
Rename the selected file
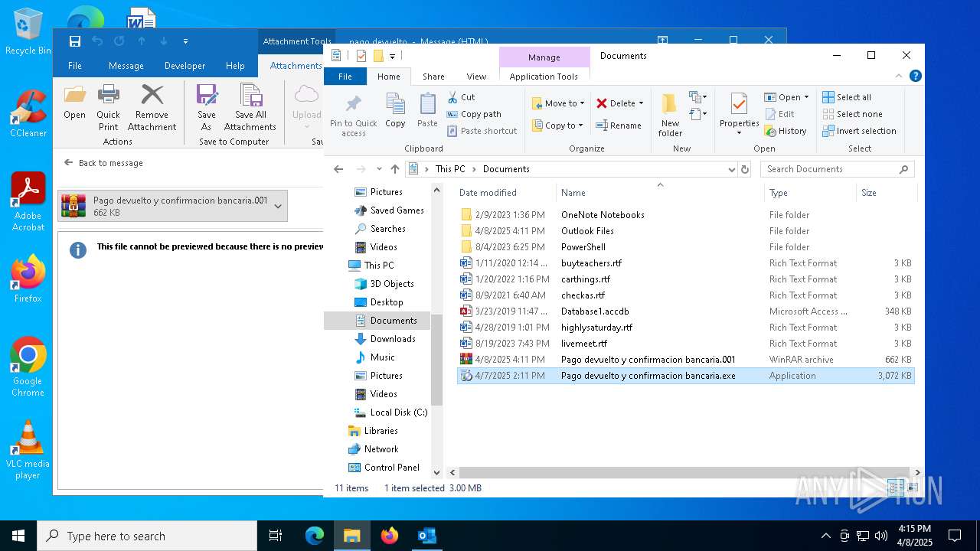[619, 126]
